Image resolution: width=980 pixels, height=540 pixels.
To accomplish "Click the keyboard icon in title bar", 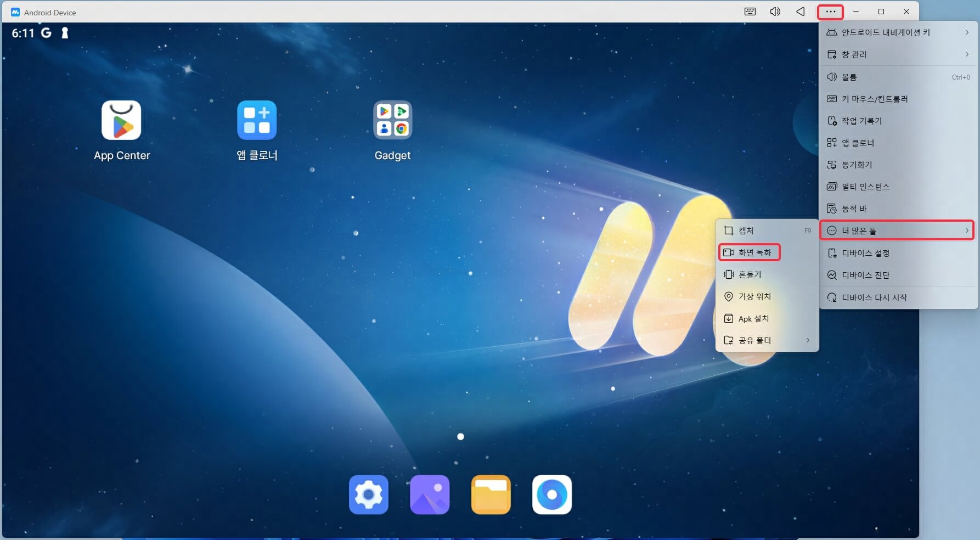I will pos(750,12).
